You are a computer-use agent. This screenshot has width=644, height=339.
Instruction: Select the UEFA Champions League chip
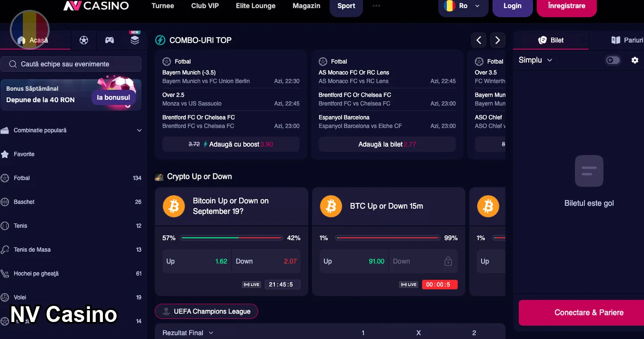207,311
